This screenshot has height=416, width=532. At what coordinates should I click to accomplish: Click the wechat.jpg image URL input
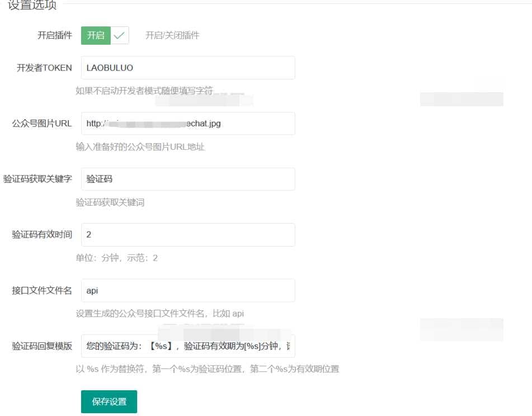click(187, 124)
